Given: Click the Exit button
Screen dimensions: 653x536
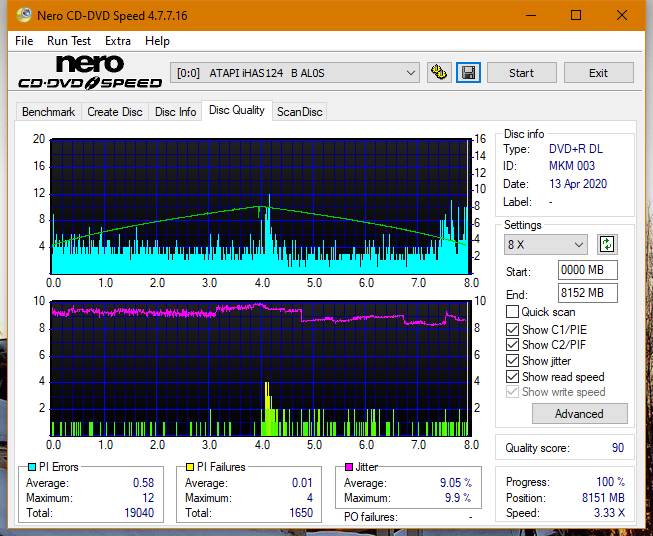Looking at the screenshot, I should coord(598,73).
